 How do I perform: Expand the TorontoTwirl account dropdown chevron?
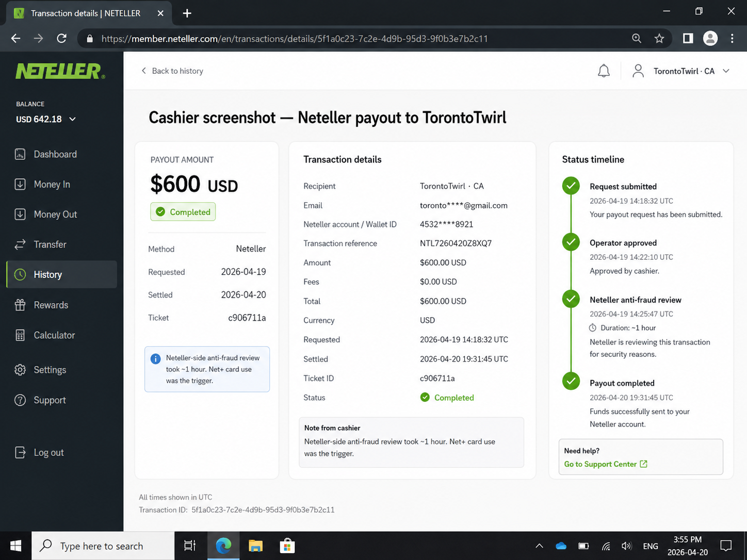point(726,71)
